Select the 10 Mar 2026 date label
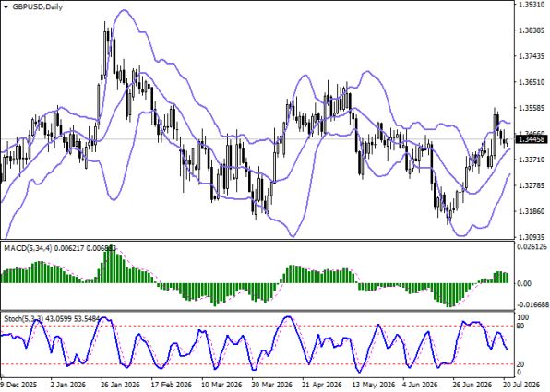Screen dimensions: 550x392 [221, 385]
